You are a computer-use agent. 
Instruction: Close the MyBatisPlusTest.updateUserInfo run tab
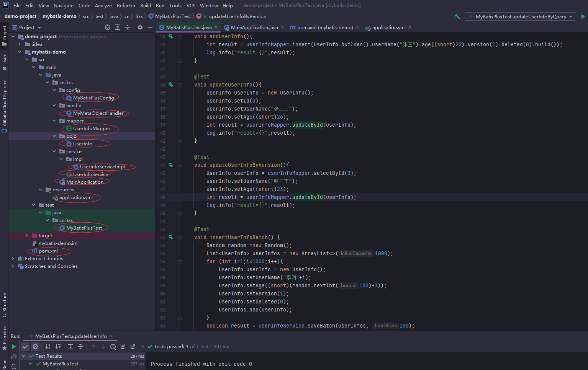coord(111,336)
